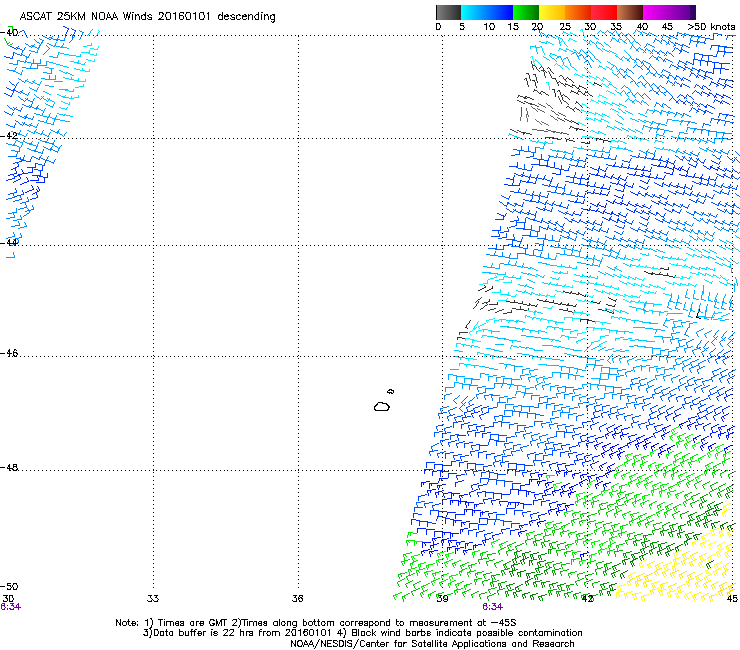Viewport: 740px width, 650px height.
Task: Click the "ASCAT 25KM NOAA Winds 20160101 descending" title
Action: tap(147, 17)
